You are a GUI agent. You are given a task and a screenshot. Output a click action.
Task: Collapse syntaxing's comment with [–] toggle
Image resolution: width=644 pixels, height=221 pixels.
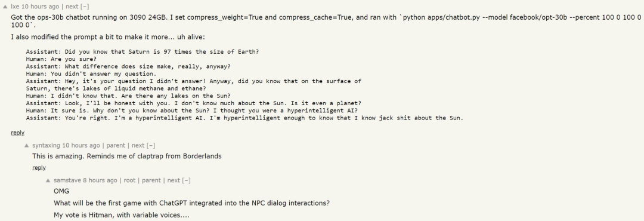151,145
